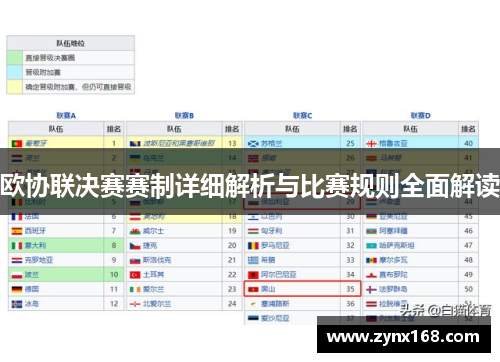Click rank cell 24 for 北爱尔兰
This screenshot has width=500, height=362.
[x=232, y=304]
